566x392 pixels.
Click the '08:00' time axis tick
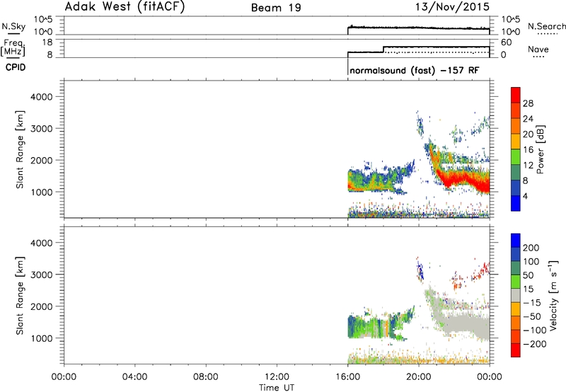206,377
